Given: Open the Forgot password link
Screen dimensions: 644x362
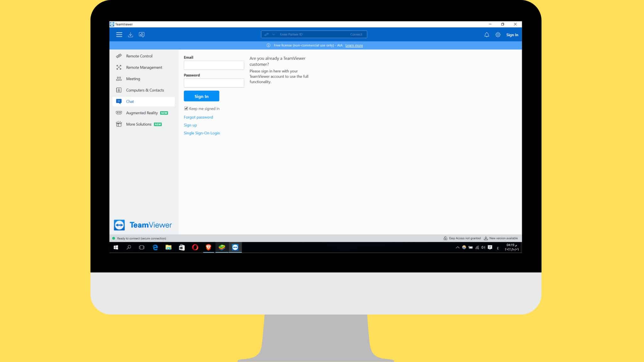Looking at the screenshot, I should 198,117.
